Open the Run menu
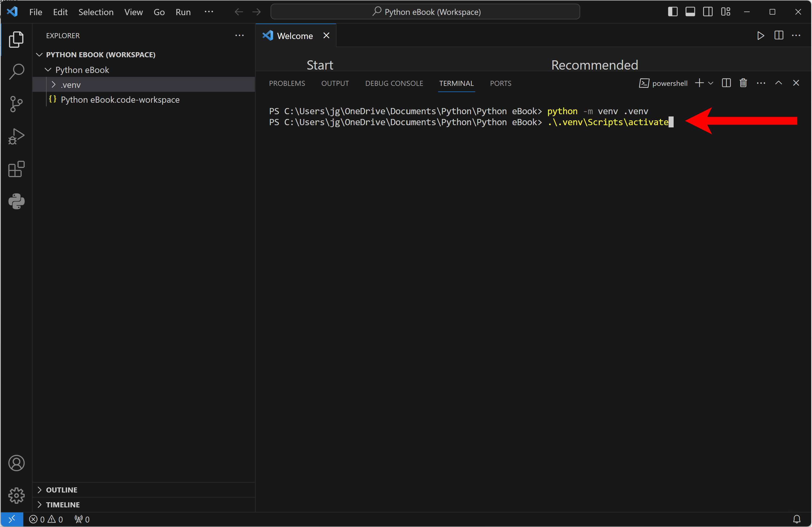 tap(183, 12)
